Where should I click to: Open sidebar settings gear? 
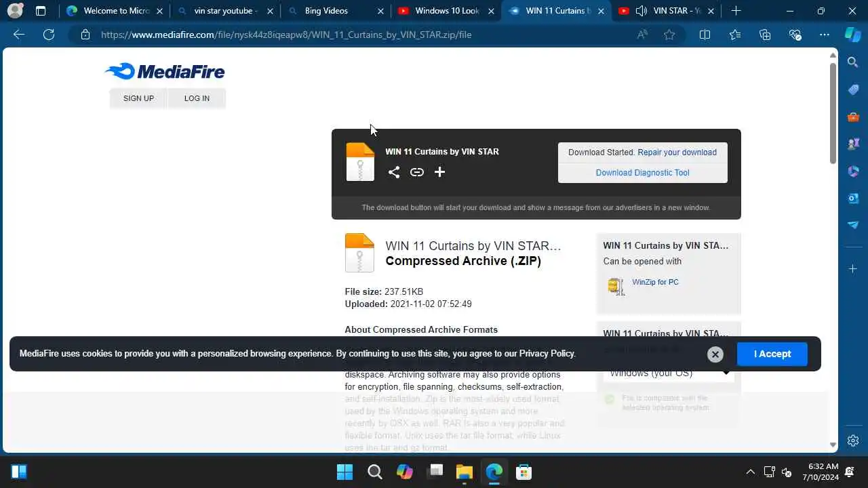click(x=853, y=441)
